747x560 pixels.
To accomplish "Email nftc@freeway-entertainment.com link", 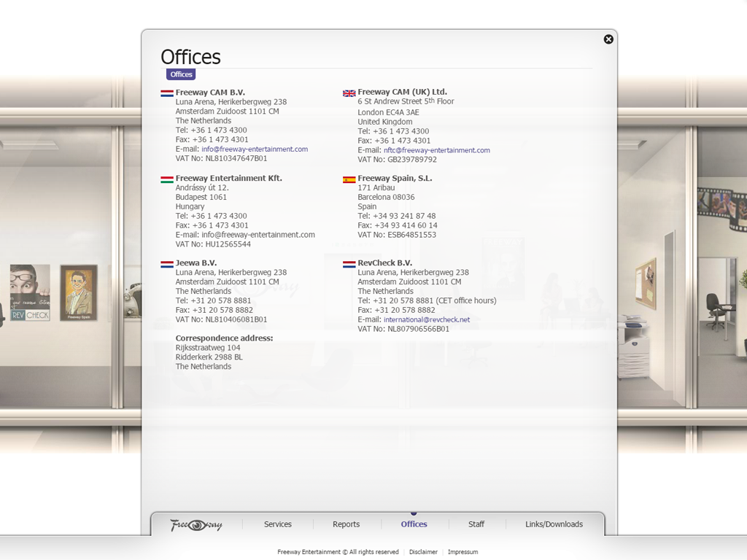I will (437, 150).
